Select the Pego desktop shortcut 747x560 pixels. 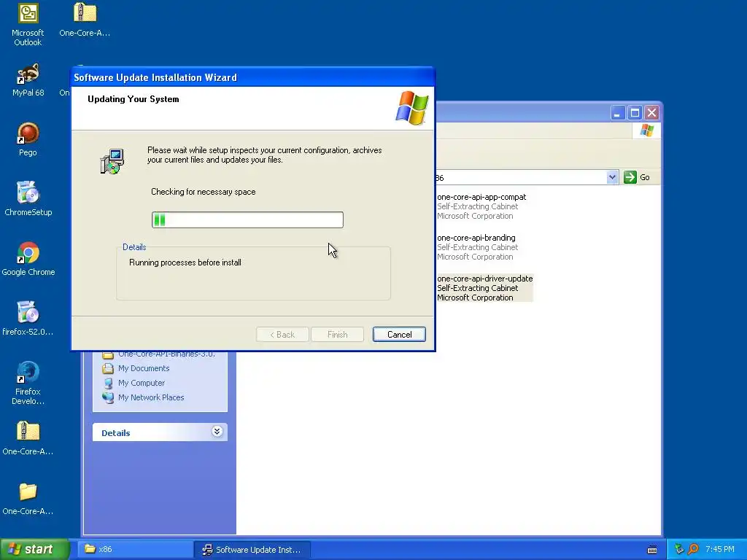point(28,139)
